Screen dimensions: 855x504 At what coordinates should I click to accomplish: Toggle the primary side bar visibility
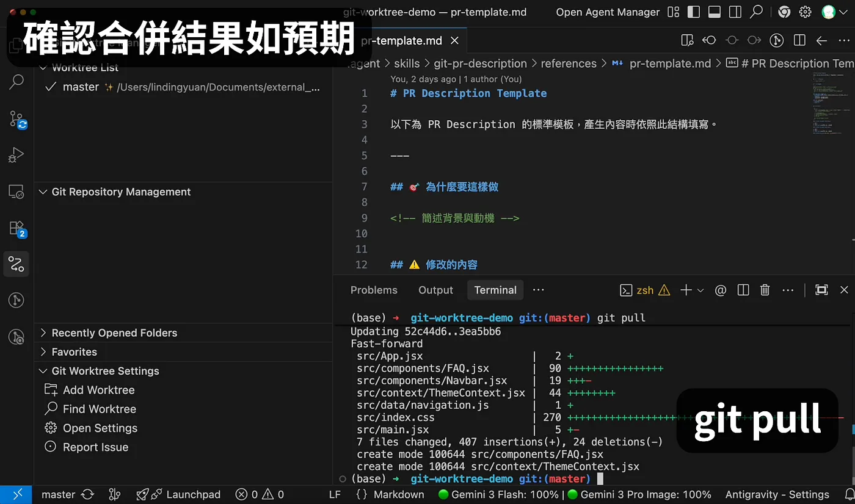[693, 12]
